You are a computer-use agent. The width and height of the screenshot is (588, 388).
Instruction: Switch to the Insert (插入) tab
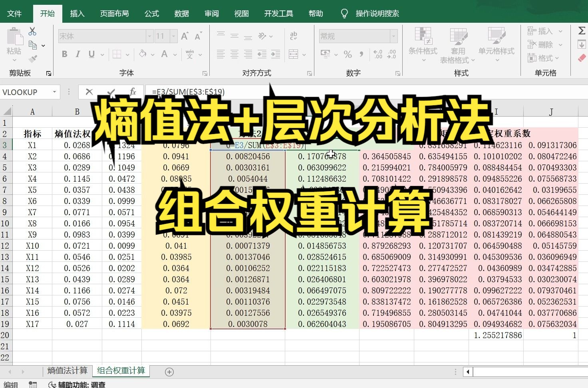[77, 14]
